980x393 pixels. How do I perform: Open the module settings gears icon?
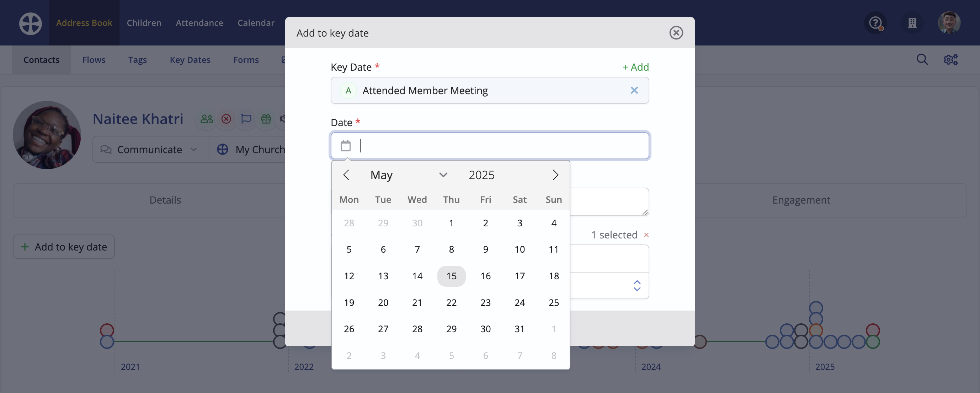pyautogui.click(x=950, y=60)
